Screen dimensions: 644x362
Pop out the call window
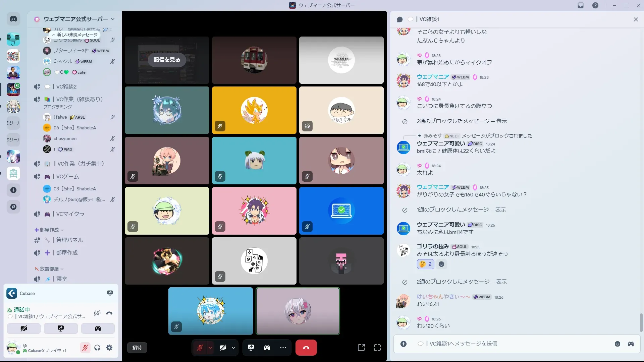click(x=361, y=348)
